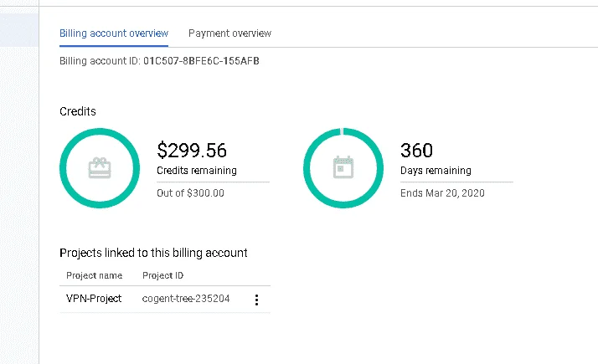The width and height of the screenshot is (598, 364).
Task: Select project ID cogent-tree-235204
Action: coord(186,299)
